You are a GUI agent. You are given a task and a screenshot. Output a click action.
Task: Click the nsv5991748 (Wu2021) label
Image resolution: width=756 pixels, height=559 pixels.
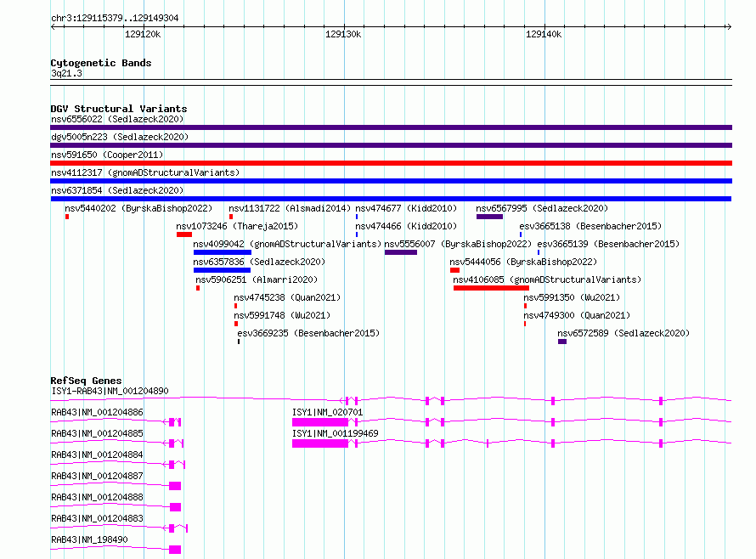click(282, 315)
